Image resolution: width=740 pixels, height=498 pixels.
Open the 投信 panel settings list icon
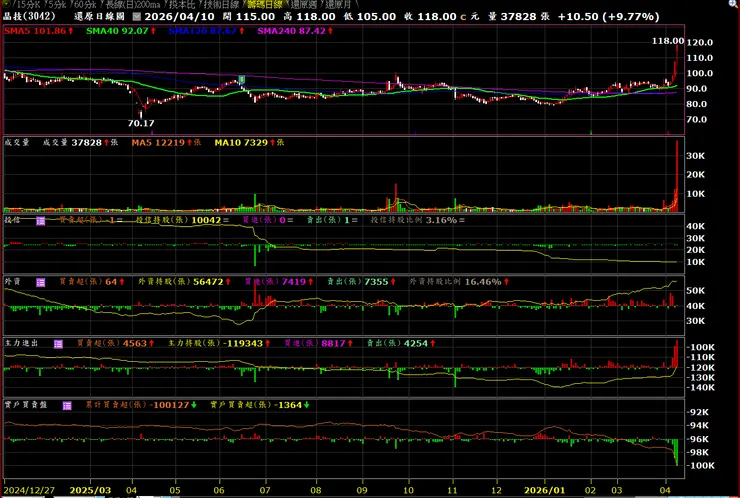pos(41,220)
